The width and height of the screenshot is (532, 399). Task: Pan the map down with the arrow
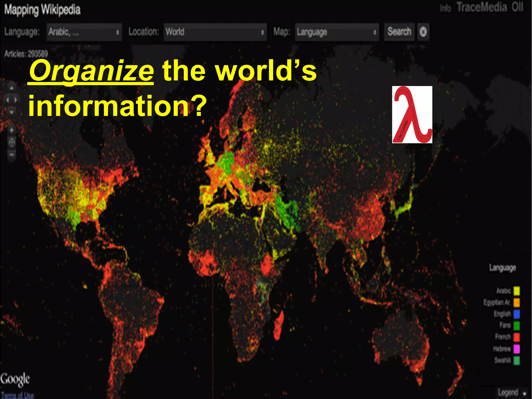(x=12, y=112)
